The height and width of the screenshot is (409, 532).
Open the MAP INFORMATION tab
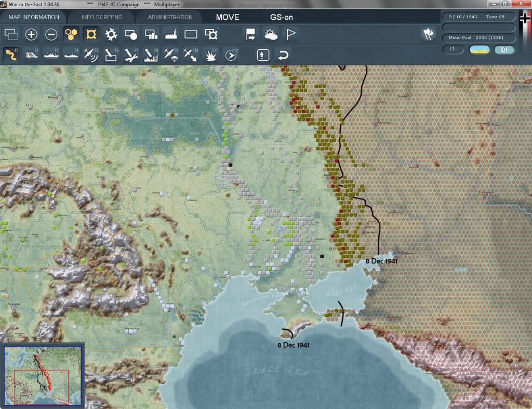click(x=34, y=17)
